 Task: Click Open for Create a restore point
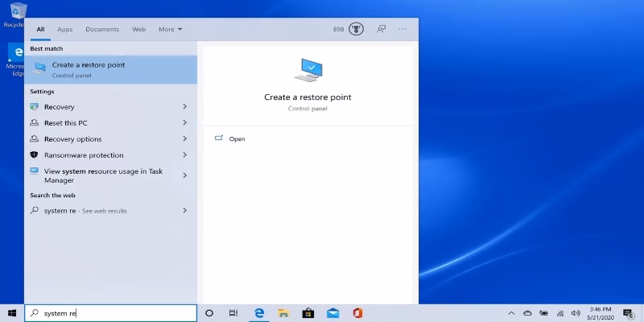click(237, 139)
